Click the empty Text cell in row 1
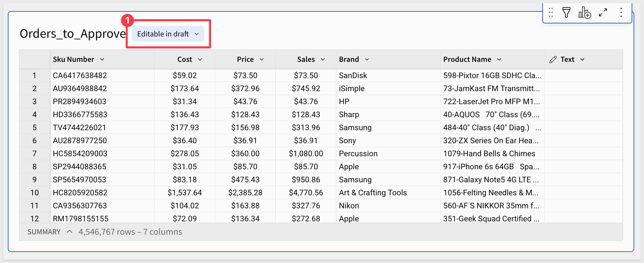The height and width of the screenshot is (263, 644). click(x=583, y=76)
